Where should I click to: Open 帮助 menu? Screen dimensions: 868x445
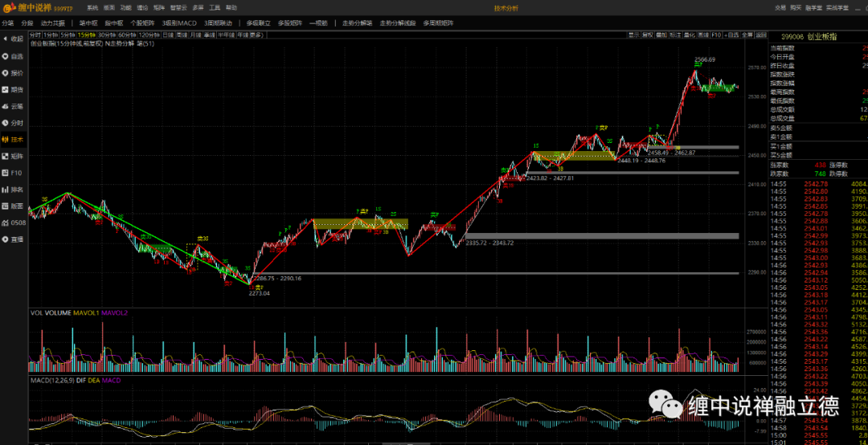[x=231, y=8]
